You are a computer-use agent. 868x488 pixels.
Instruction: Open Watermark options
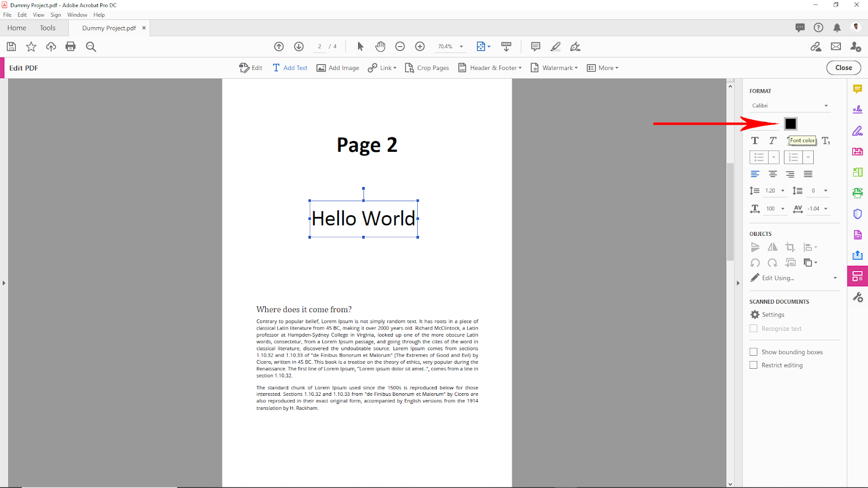pyautogui.click(x=554, y=68)
